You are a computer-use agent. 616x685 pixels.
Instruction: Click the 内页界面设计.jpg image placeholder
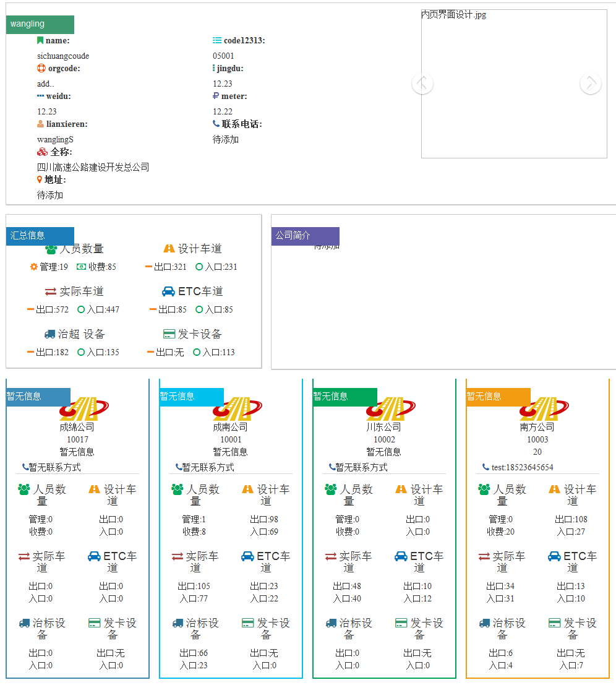point(515,84)
